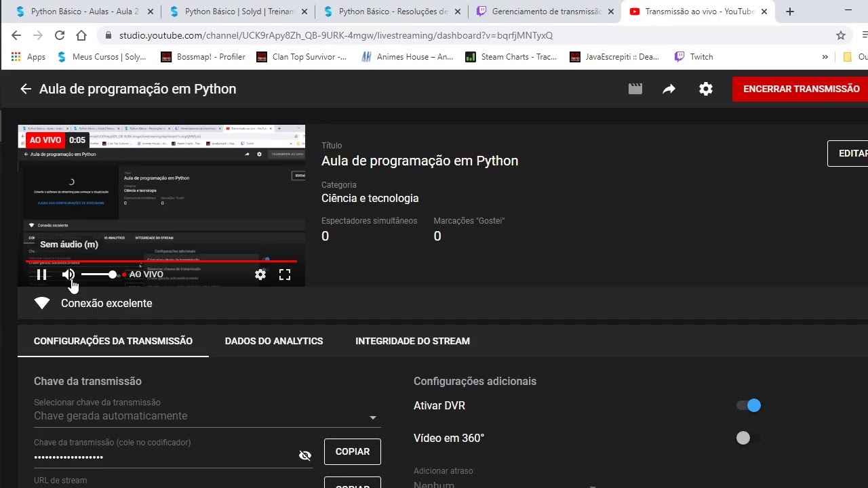End the stream with ENCERRAR TRANSMISSÃO
The height and width of the screenshot is (488, 868).
801,89
